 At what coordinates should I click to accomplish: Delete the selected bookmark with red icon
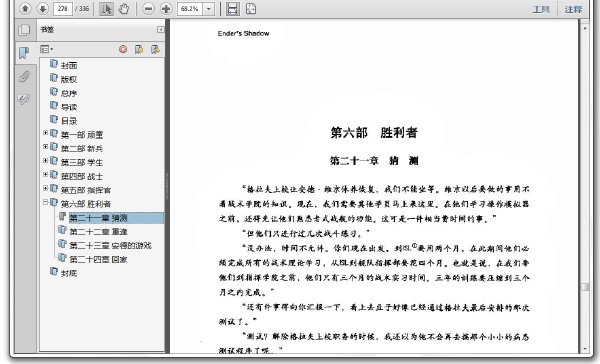[123, 49]
